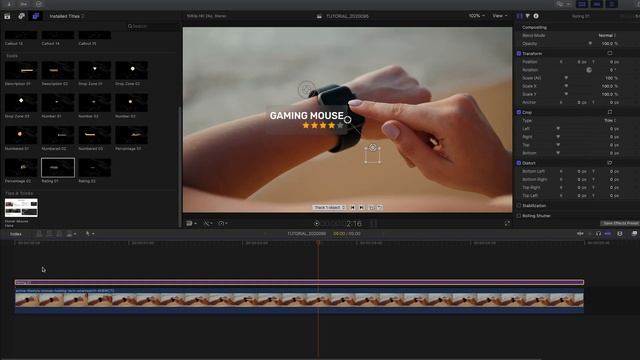Open the tracker analysis method dropdown
Viewport: 640px width, 360px height.
tap(329, 207)
